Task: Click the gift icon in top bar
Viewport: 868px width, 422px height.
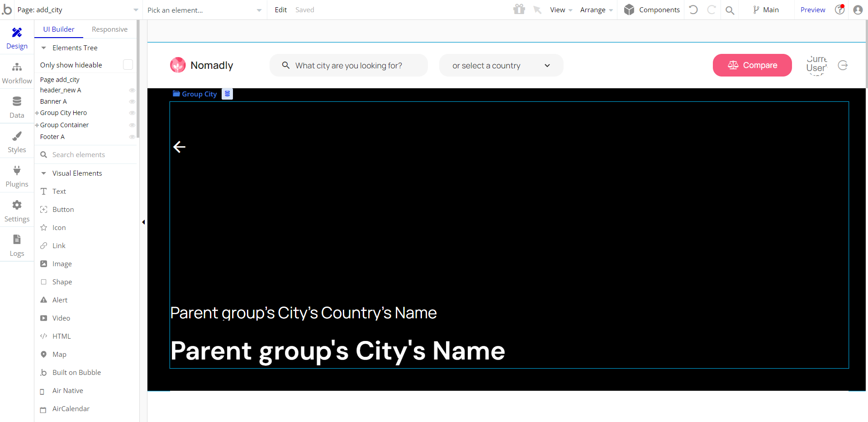Action: [519, 10]
